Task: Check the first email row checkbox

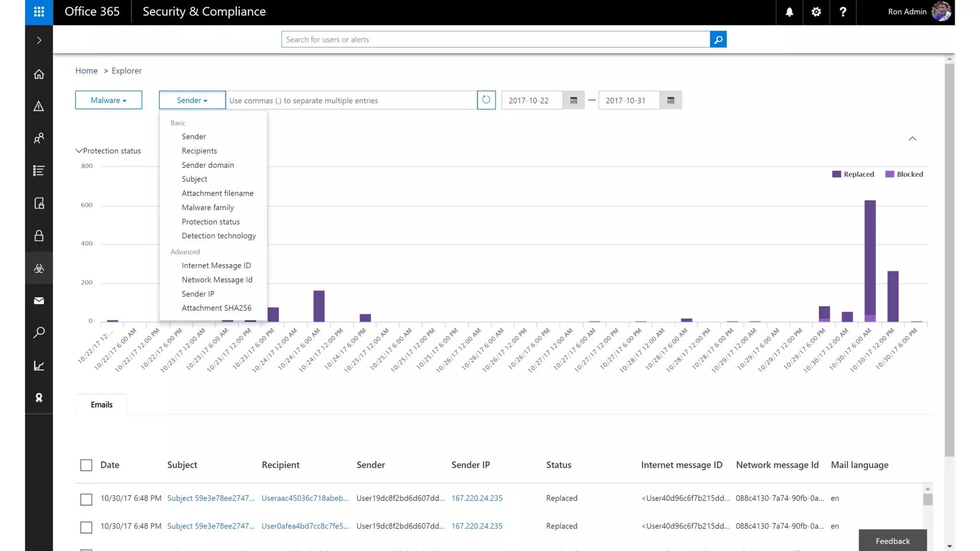Action: (86, 499)
